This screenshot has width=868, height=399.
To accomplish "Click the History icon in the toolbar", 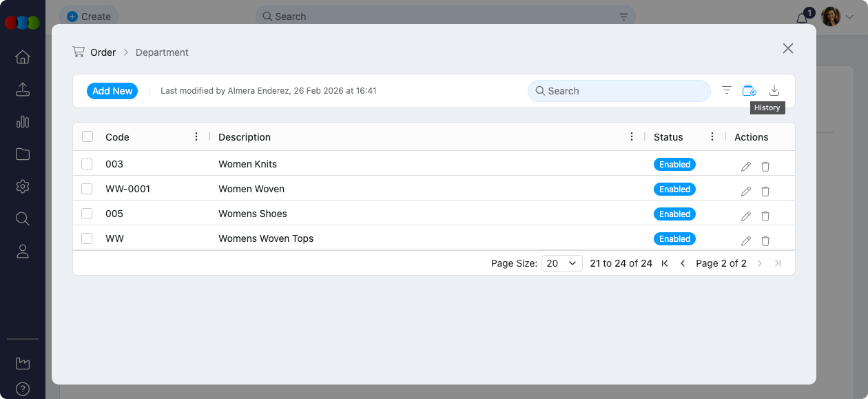I will pyautogui.click(x=749, y=90).
